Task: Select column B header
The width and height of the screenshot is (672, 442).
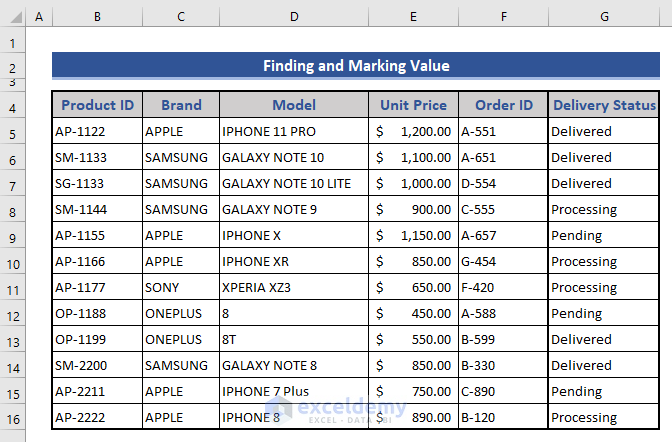Action: 97,17
